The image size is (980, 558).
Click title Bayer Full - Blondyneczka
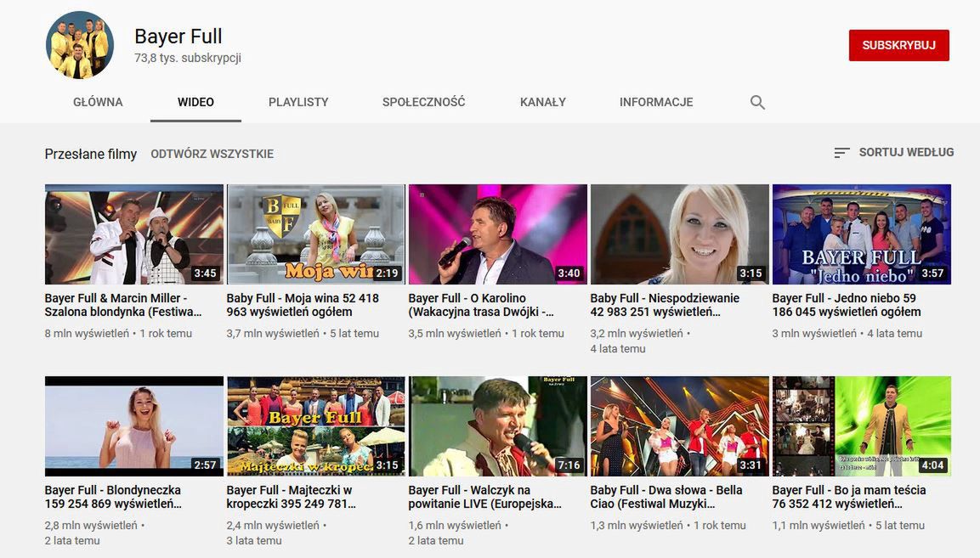click(113, 497)
